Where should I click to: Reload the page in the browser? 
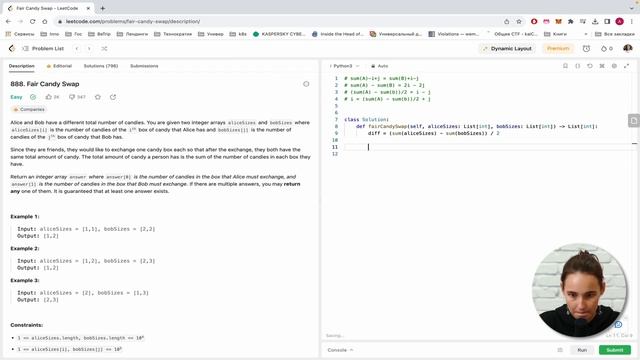point(32,21)
